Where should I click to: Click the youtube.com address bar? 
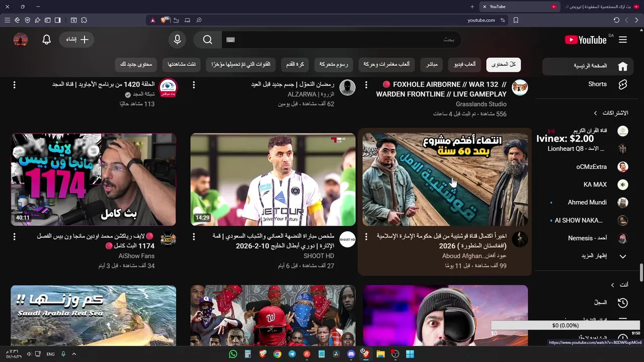[481, 20]
